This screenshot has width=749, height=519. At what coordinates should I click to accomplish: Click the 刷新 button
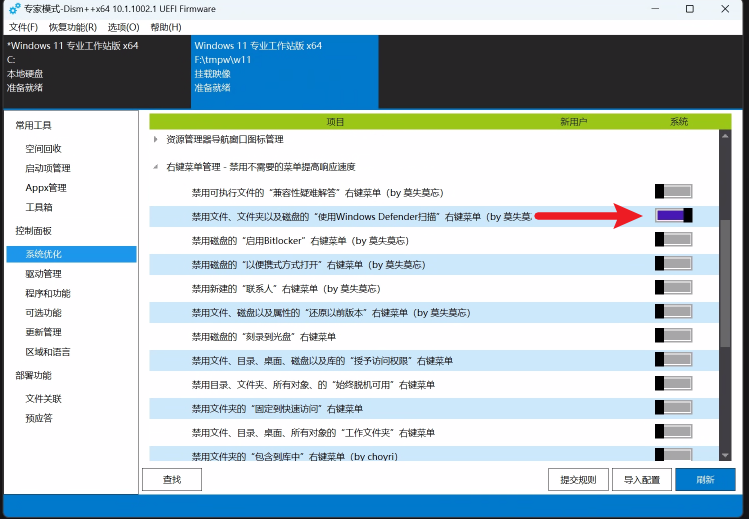point(705,480)
